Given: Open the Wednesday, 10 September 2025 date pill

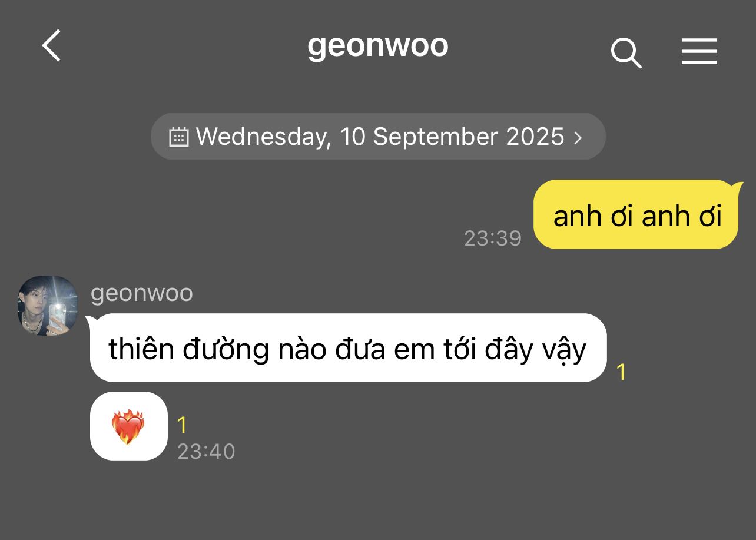Looking at the screenshot, I should coord(378,137).
